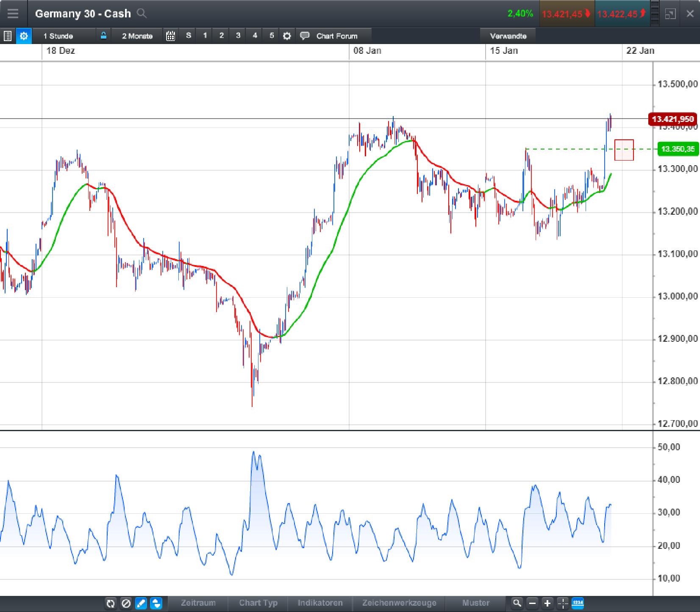
Task: Toggle the price values display icon
Action: click(x=578, y=603)
